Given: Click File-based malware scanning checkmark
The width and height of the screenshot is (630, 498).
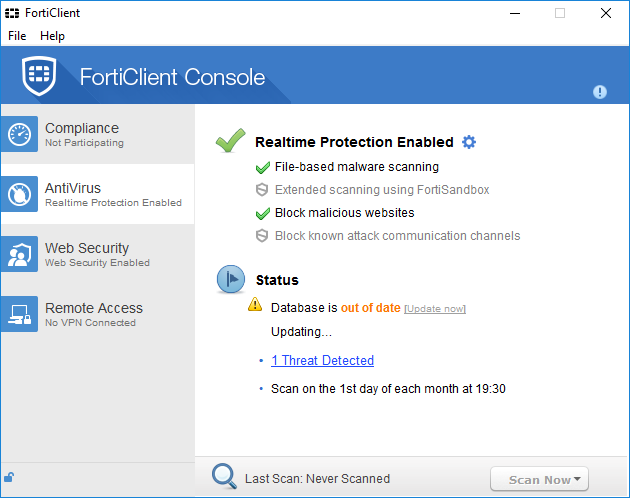Looking at the screenshot, I should tap(263, 167).
